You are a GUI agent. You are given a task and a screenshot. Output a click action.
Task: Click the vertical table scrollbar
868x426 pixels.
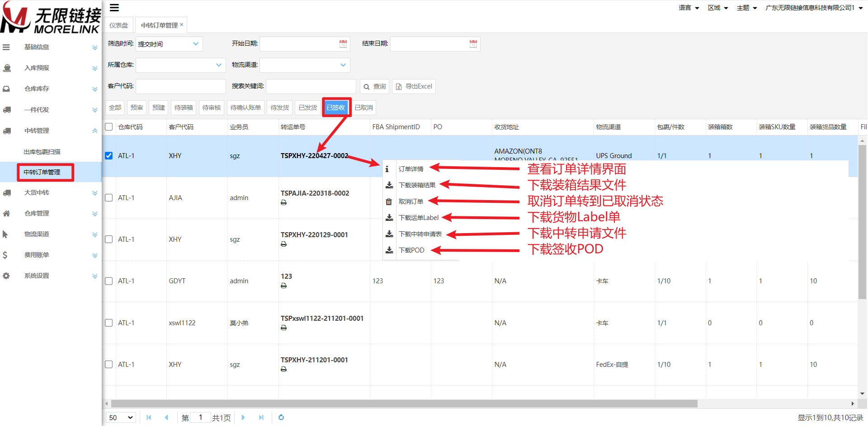862,221
